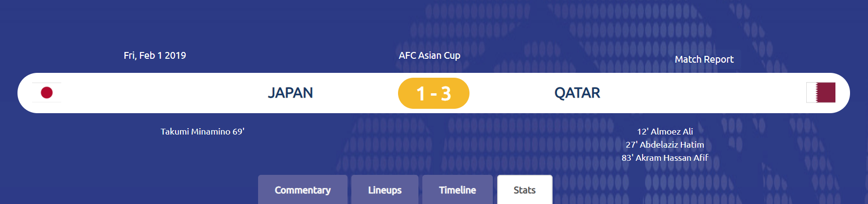Switch to the Commentary tab

(302, 190)
